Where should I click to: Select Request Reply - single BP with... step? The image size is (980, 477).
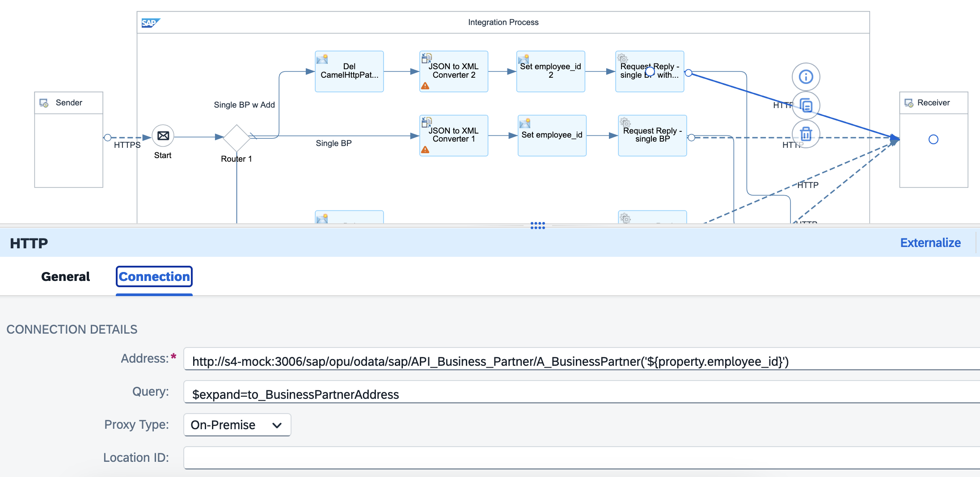[x=650, y=71]
